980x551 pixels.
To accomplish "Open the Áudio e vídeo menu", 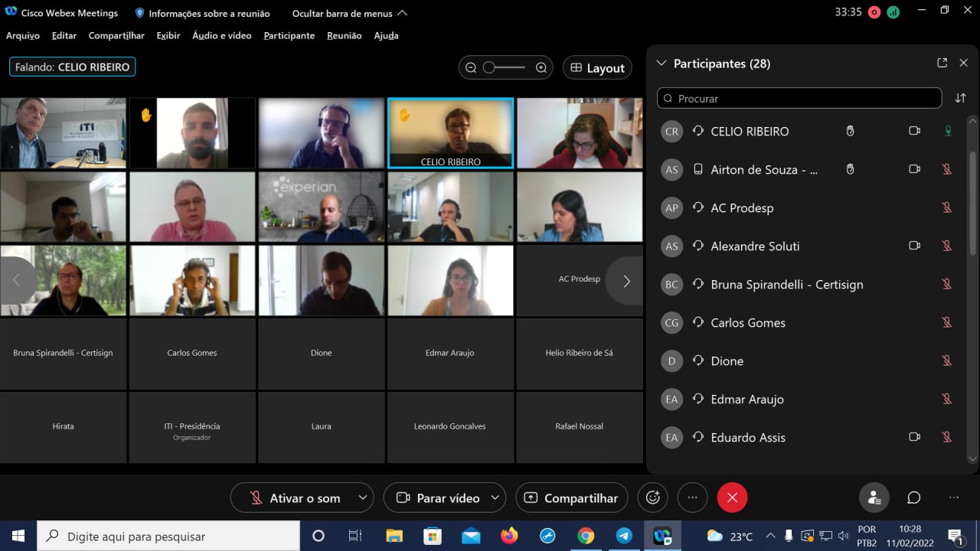I will (x=221, y=35).
